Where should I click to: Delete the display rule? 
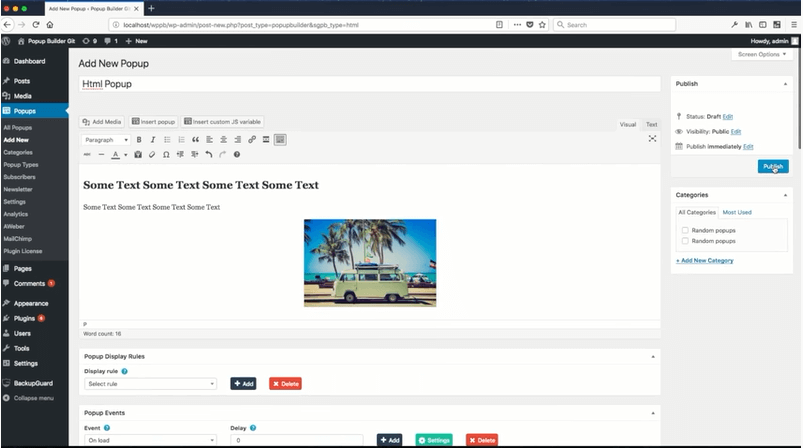pos(285,384)
